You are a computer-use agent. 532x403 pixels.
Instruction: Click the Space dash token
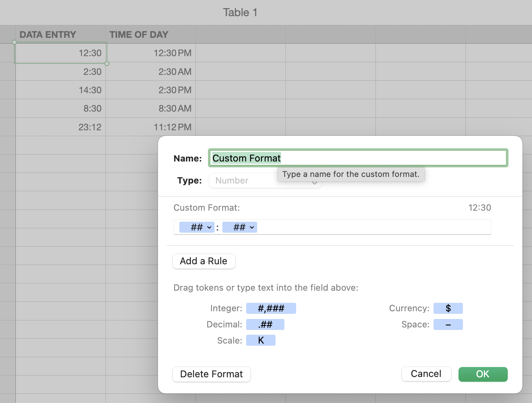pos(448,324)
